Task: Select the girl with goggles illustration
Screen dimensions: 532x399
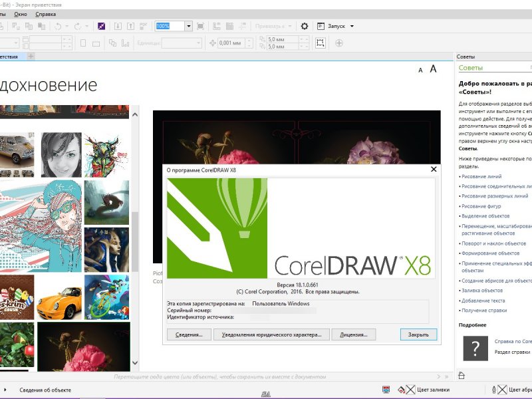Action: pos(41,226)
